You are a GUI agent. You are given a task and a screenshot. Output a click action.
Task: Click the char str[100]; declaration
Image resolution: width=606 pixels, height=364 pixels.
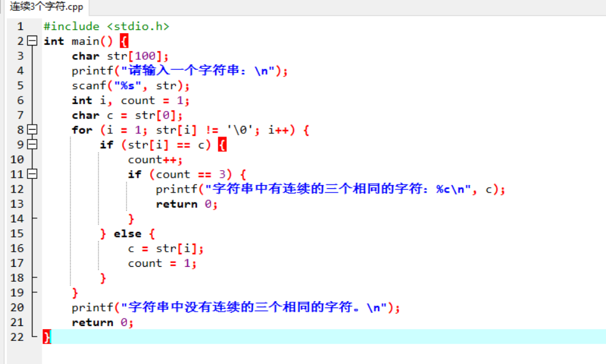click(x=120, y=56)
